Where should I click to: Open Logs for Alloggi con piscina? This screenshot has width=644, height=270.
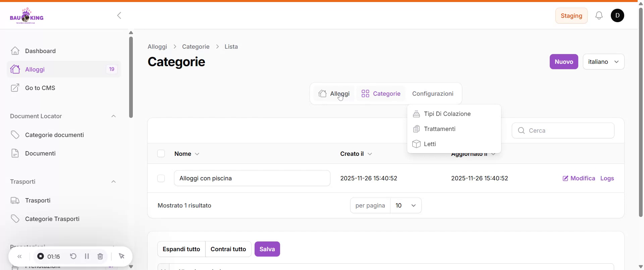click(x=607, y=178)
